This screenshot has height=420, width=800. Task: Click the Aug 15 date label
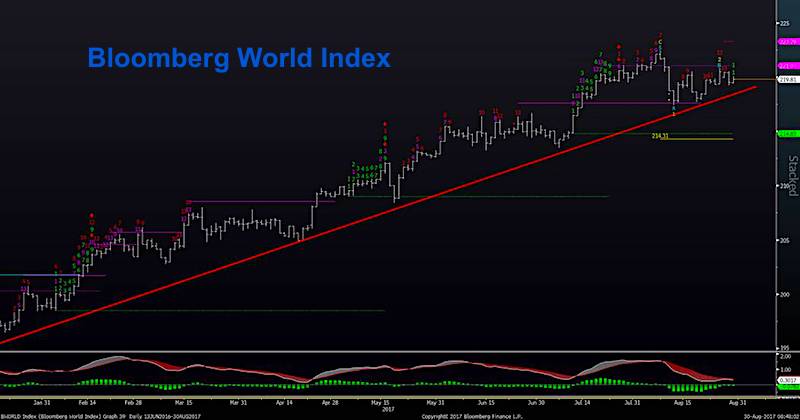(682, 403)
